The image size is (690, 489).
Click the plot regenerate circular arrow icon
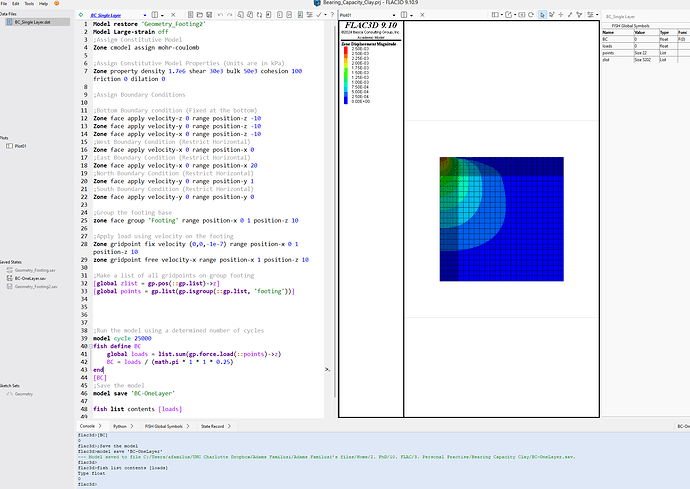coord(531,15)
